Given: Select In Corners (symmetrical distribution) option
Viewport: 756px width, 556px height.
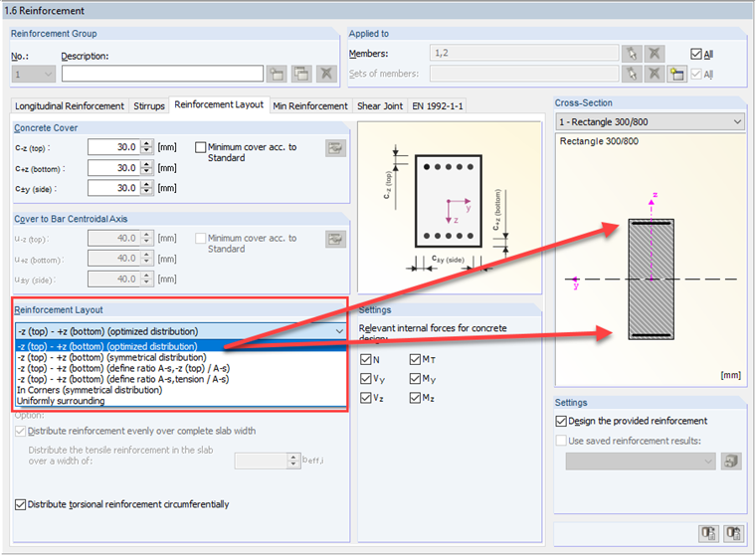Looking at the screenshot, I should 181,390.
